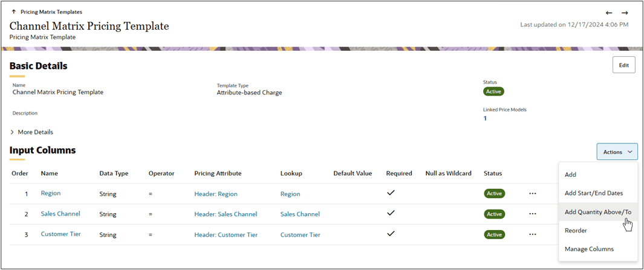This screenshot has height=270, width=644.
Task: Click the Required column header
Action: coord(399,173)
